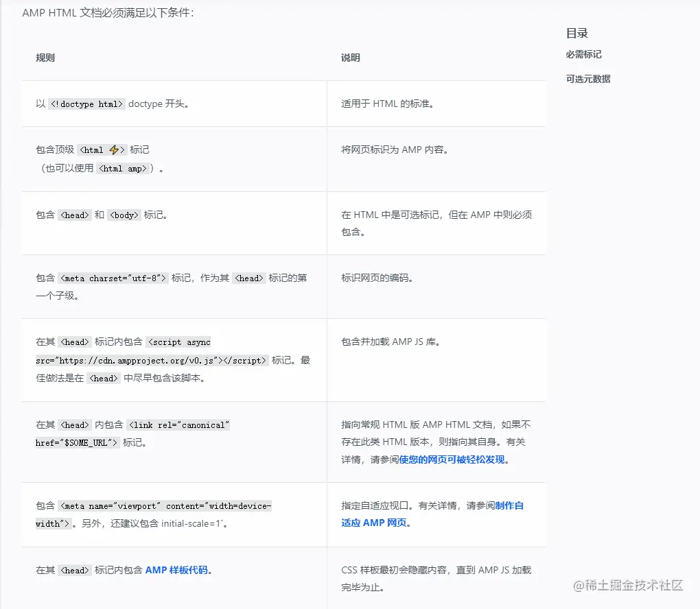Click the text 还建议包含 initial-scale=1
Image resolution: width=700 pixels, height=609 pixels.
click(166, 524)
